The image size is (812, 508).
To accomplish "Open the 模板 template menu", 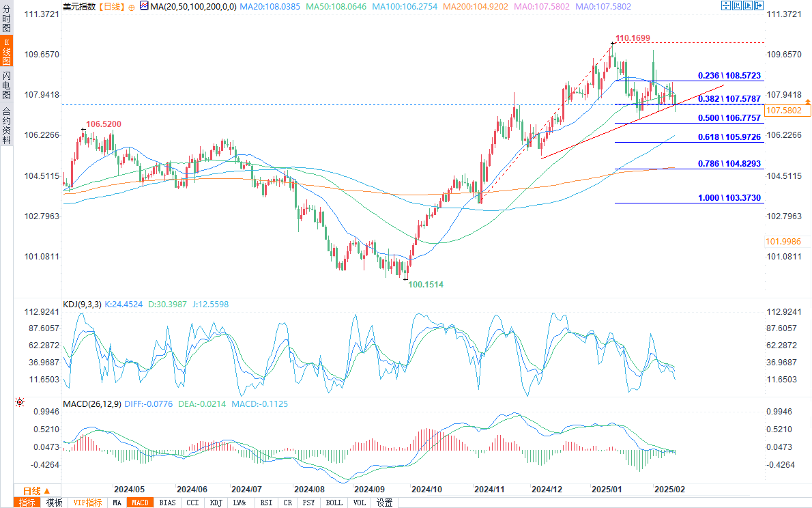I will tap(54, 503).
